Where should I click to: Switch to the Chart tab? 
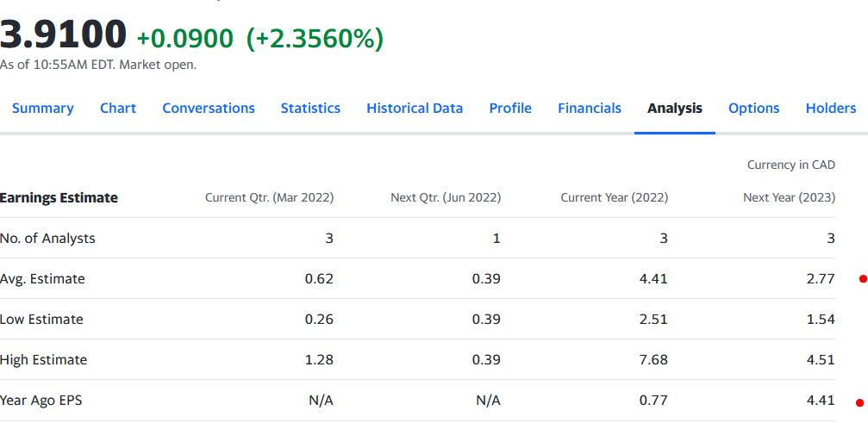pos(118,108)
